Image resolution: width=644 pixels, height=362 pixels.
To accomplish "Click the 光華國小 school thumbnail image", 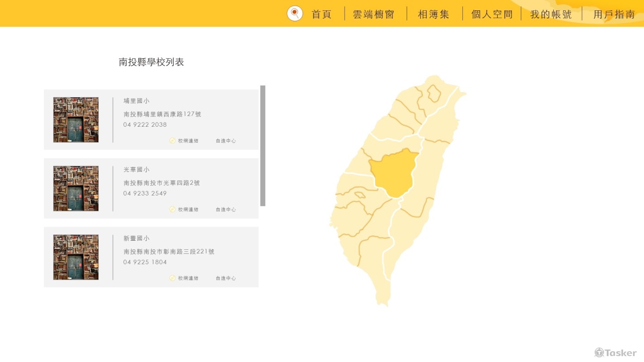I will click(x=76, y=188).
